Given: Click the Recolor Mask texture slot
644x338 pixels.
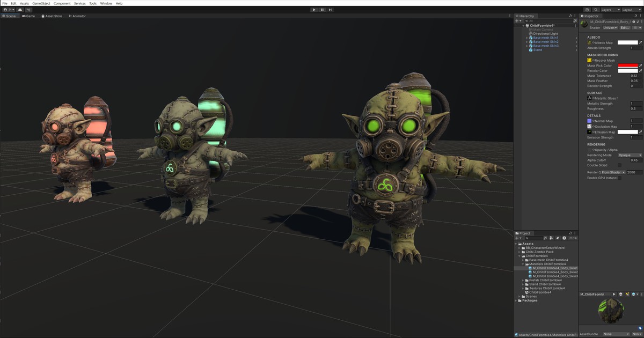Looking at the screenshot, I should pyautogui.click(x=589, y=60).
